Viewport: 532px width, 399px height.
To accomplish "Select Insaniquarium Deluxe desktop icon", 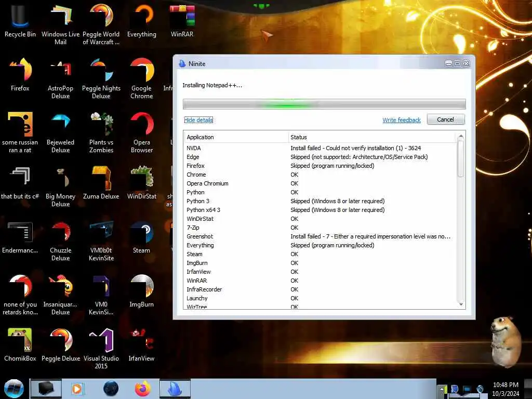I will click(60, 295).
